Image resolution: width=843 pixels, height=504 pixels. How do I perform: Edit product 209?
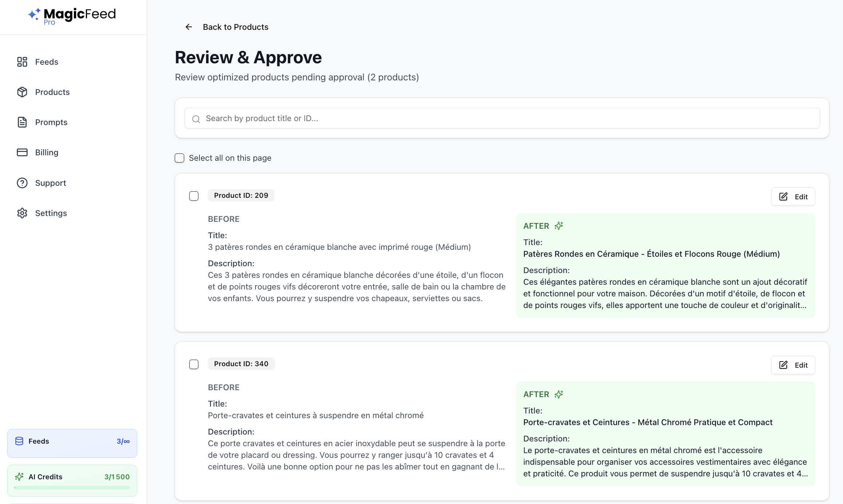pyautogui.click(x=793, y=197)
